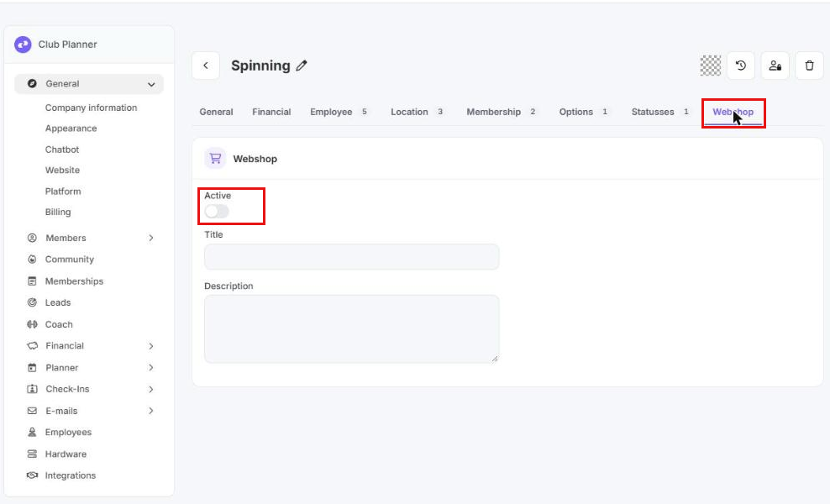Click the Memberships list icon
Screen dimensions: 830x504
(x=32, y=281)
